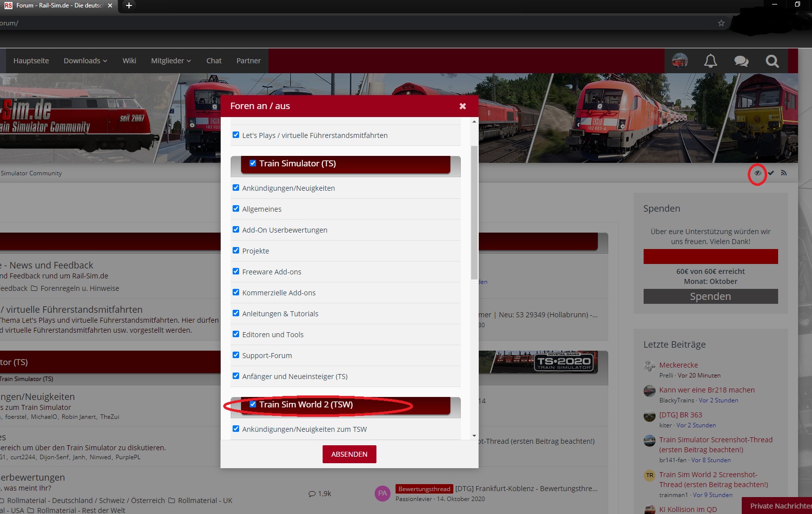Open the [DTG] BR 363 thread
The height and width of the screenshot is (514, 812).
click(x=680, y=415)
